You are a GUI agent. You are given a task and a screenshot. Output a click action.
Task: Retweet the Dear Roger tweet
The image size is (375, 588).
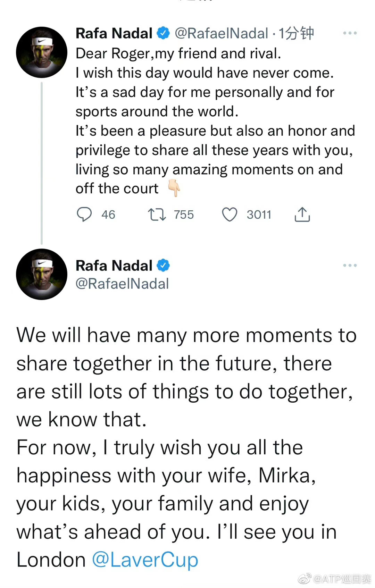pos(157,215)
